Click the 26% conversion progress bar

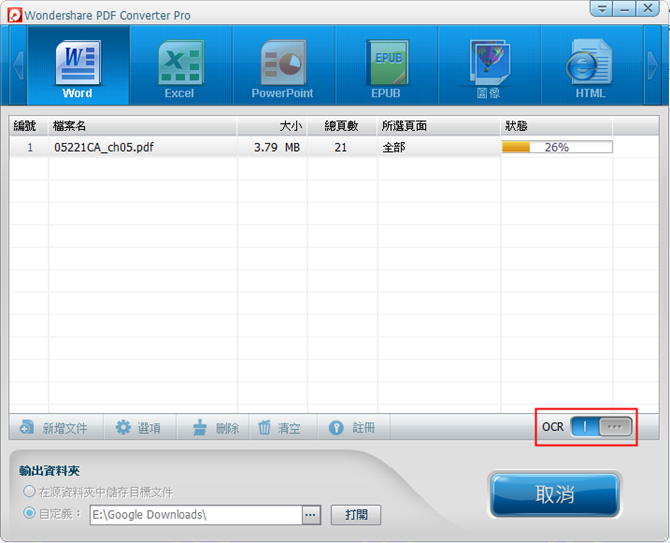tap(557, 147)
